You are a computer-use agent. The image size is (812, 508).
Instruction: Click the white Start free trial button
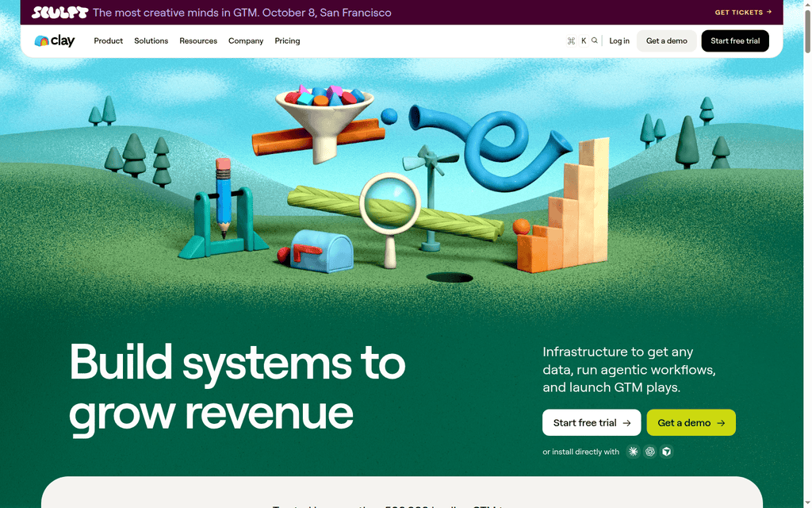[592, 422]
